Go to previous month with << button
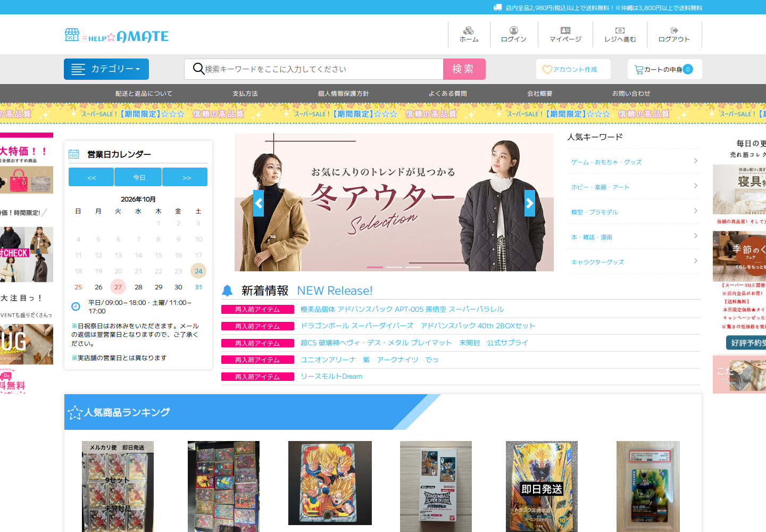The height and width of the screenshot is (532, 766). [x=91, y=177]
